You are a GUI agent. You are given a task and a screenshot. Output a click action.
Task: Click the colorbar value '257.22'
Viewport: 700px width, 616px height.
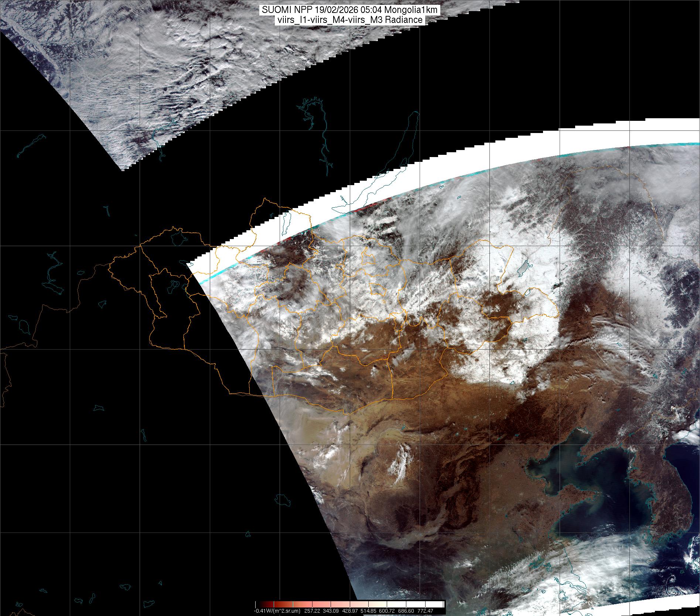point(312,610)
